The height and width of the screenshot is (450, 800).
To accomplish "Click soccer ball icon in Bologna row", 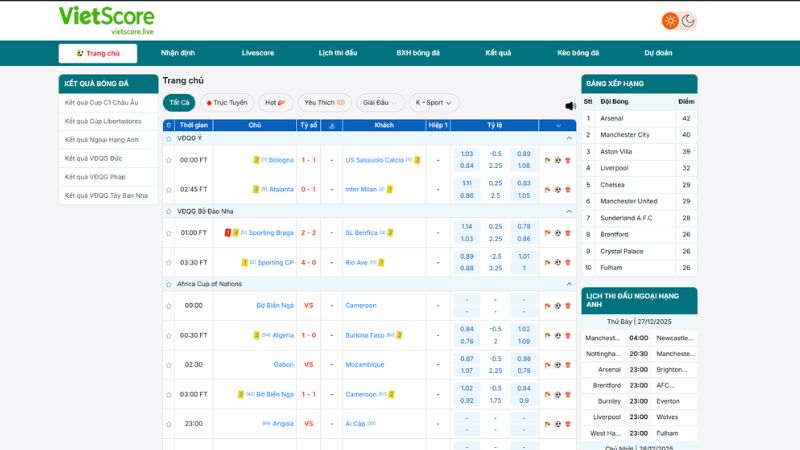I will [x=558, y=160].
